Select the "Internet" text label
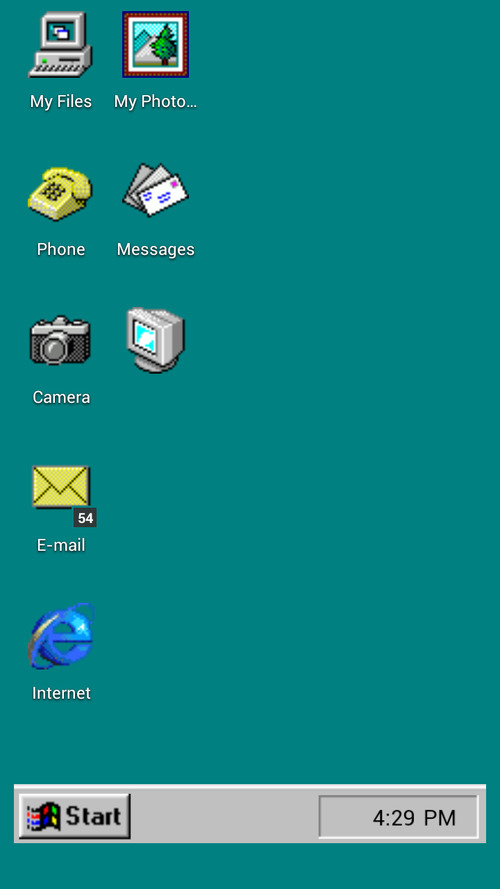 click(61, 693)
